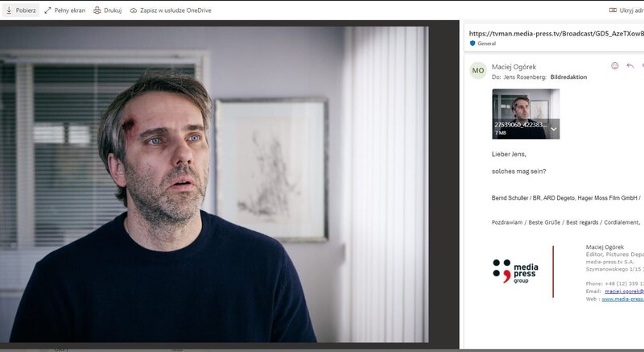Save image with Zapisz w usłudze OneDrive
Viewport: 644px width, 352px height.
tap(176, 10)
